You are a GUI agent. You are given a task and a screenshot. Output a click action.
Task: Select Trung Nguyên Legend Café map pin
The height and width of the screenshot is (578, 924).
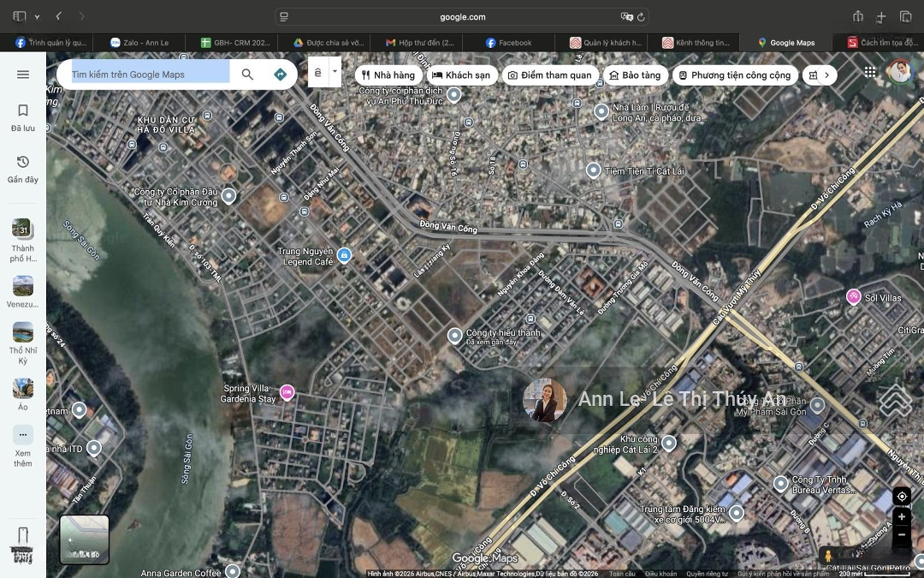click(344, 255)
